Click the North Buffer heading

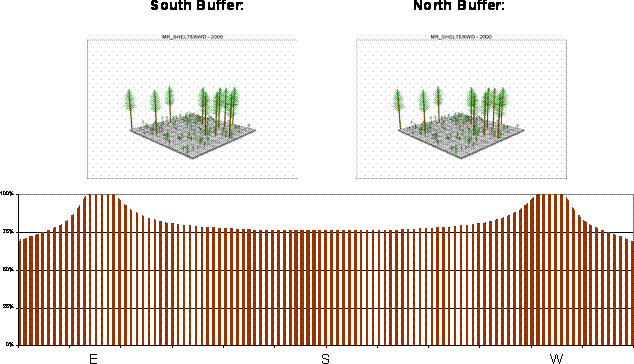(x=459, y=5)
